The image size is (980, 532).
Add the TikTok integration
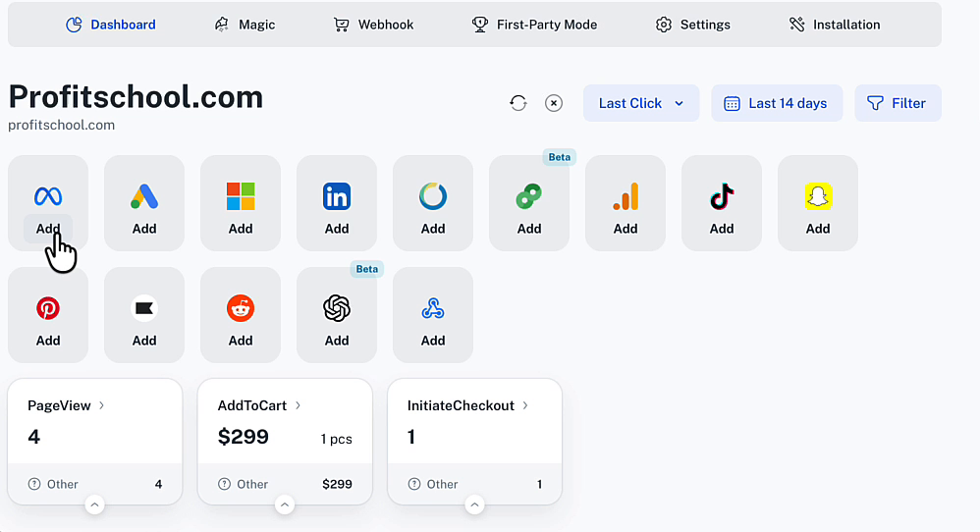722,229
